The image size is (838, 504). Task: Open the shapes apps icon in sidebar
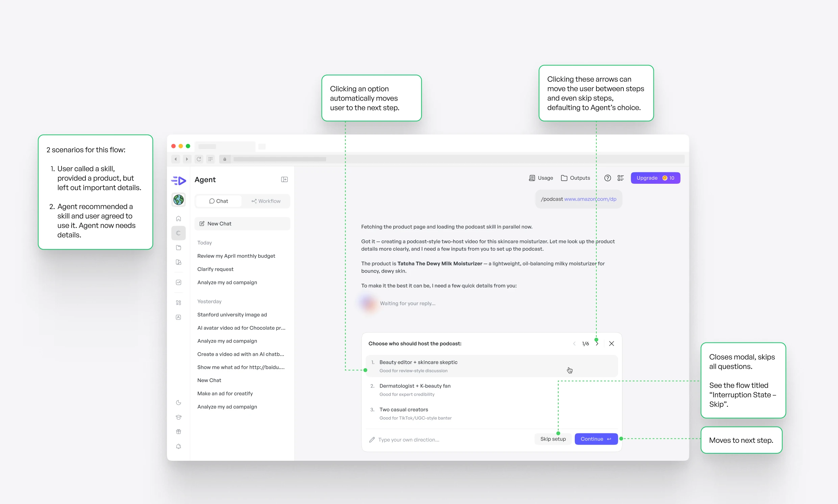[x=179, y=303]
